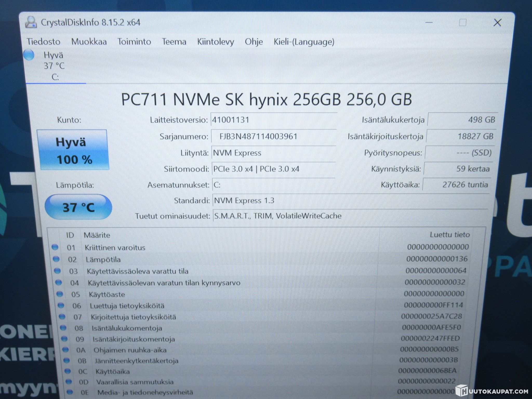The image size is (532, 399).
Task: Click the status dot for attribute 04
Action: coord(58,282)
